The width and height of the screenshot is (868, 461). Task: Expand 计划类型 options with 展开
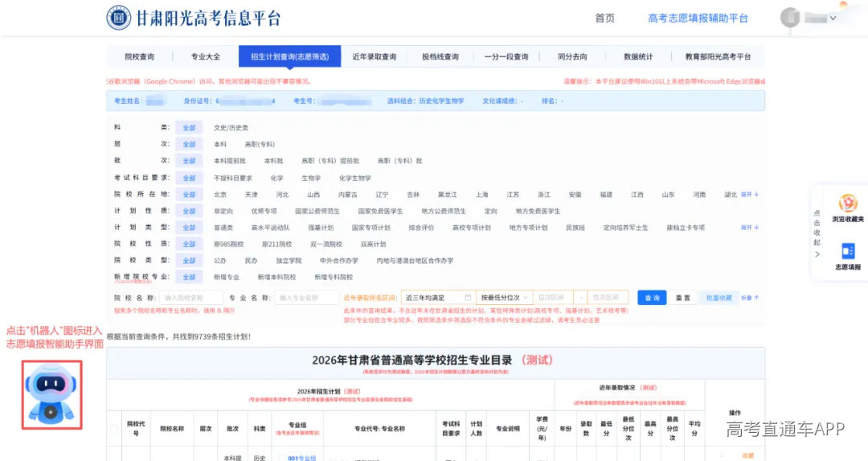(x=750, y=227)
